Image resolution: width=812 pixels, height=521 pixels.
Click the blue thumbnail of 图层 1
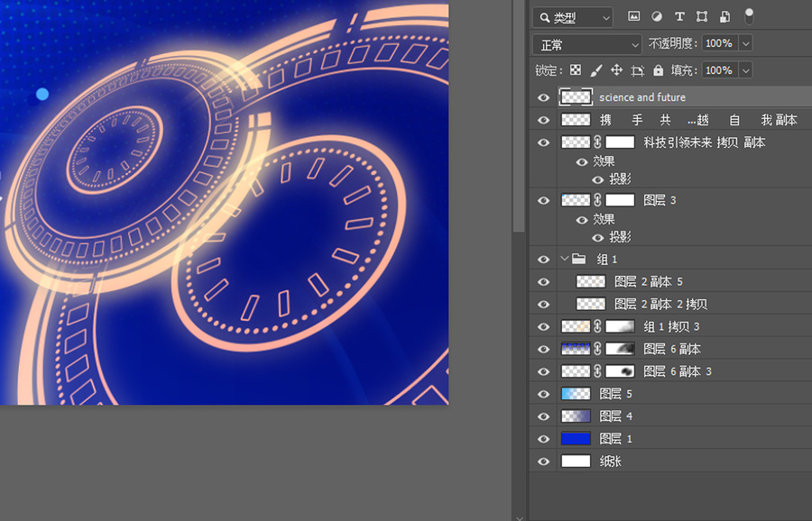coord(576,439)
